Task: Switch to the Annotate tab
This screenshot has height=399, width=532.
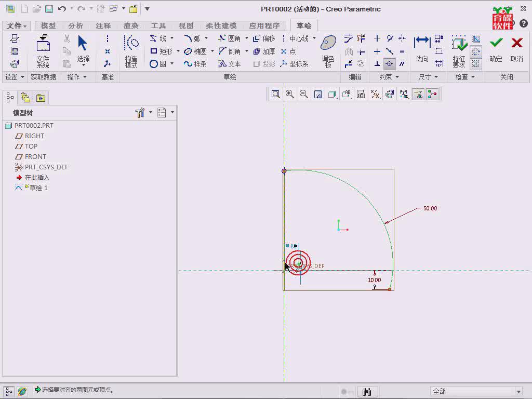Action: (103, 26)
